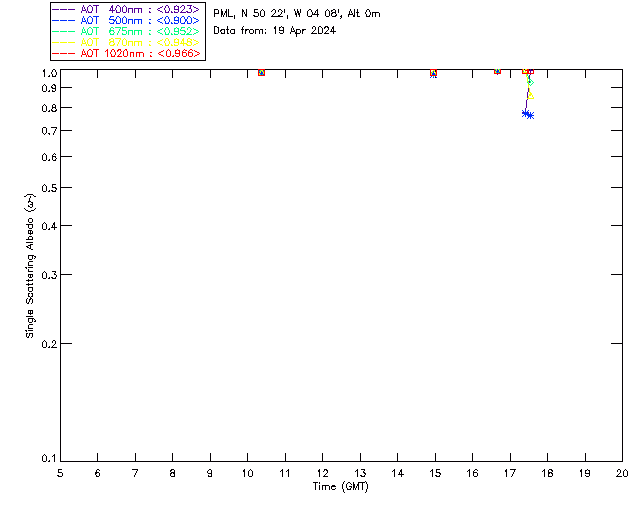Click the Single Scattering Albedo axis label
640x512 pixels.
pyautogui.click(x=30, y=266)
